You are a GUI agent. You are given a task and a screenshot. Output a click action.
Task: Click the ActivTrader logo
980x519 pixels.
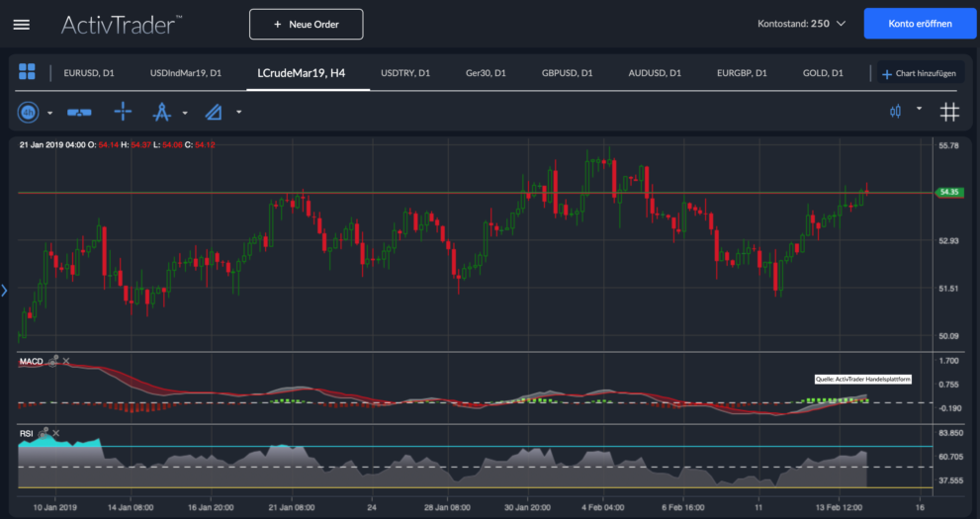point(122,25)
